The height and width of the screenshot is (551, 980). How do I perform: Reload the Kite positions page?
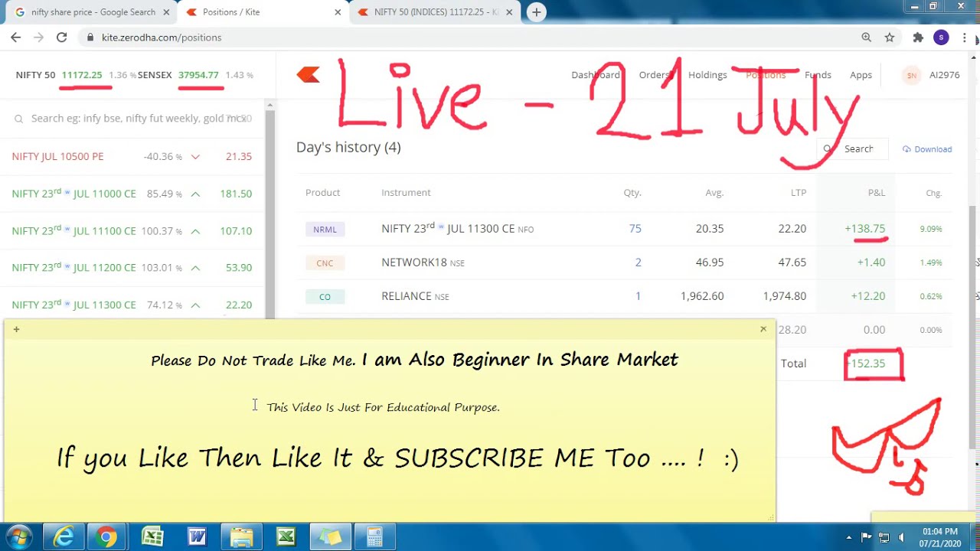click(61, 37)
